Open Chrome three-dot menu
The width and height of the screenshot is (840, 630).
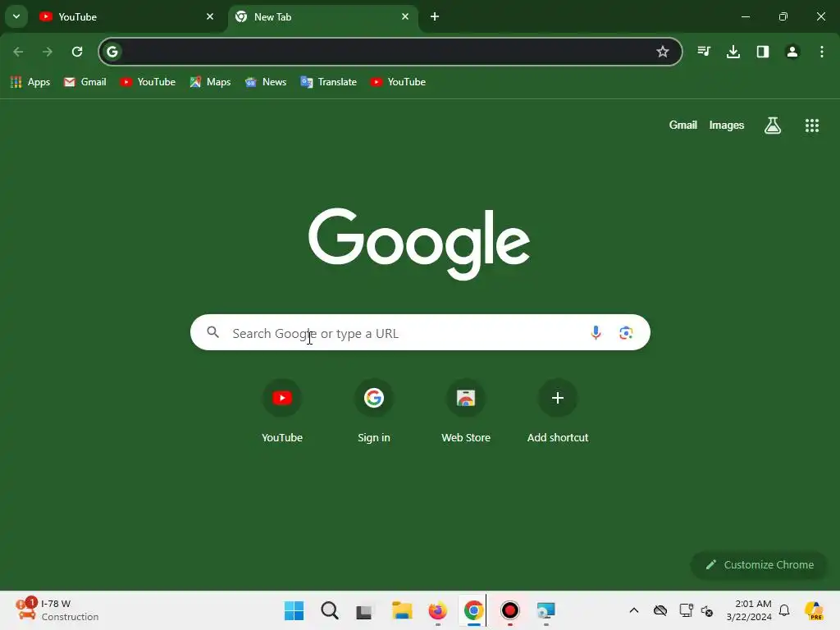point(822,52)
